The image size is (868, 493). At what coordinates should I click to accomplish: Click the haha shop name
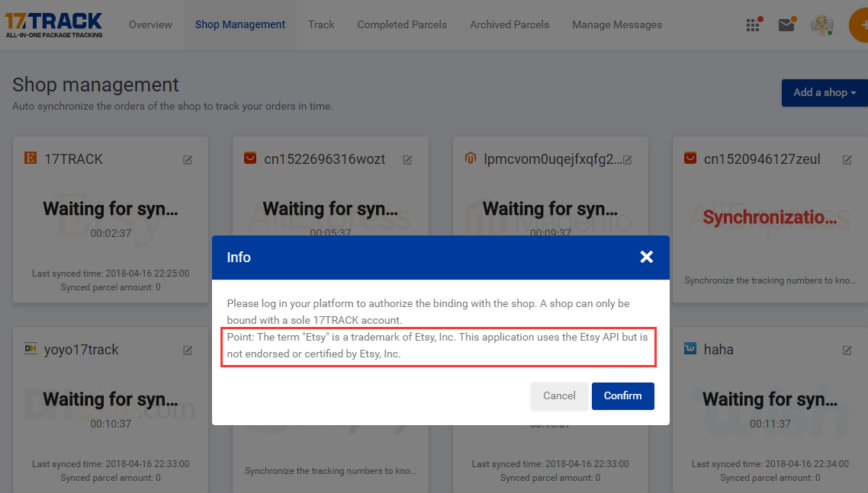719,350
